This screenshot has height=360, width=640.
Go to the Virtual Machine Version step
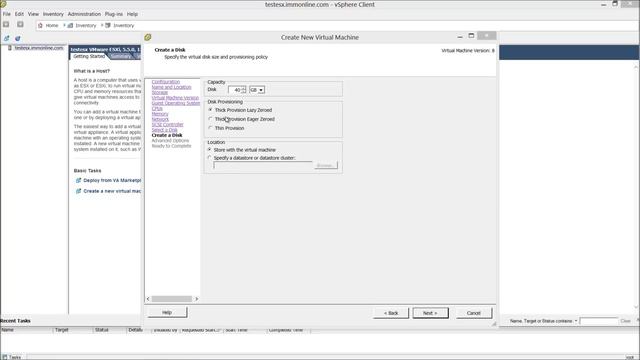click(x=175, y=98)
